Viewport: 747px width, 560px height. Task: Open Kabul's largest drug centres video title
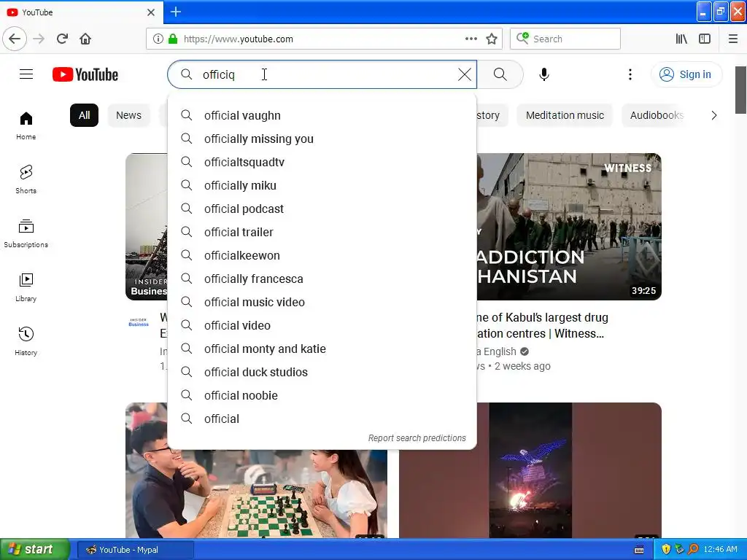coord(542,325)
